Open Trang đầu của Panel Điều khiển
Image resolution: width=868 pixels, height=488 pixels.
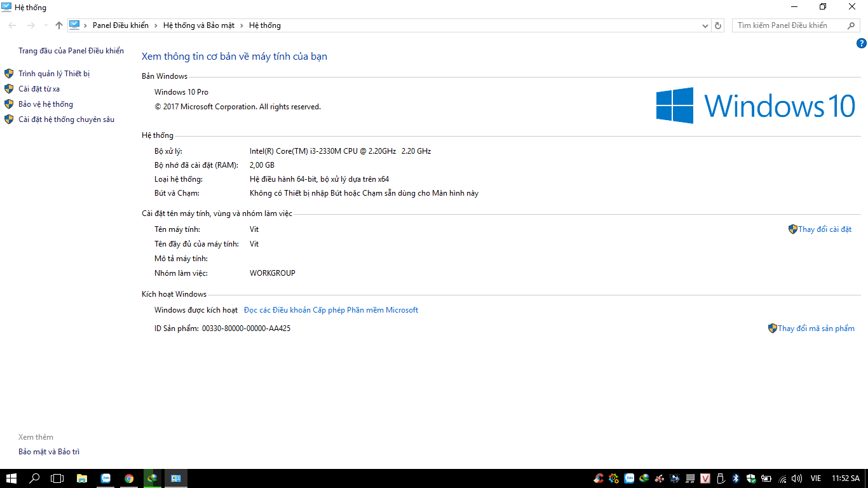pos(71,51)
